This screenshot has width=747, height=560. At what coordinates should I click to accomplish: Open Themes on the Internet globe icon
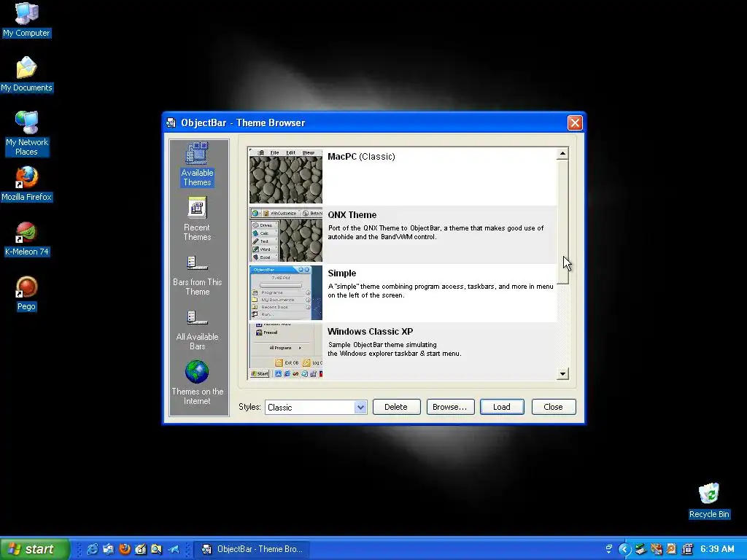click(x=197, y=372)
